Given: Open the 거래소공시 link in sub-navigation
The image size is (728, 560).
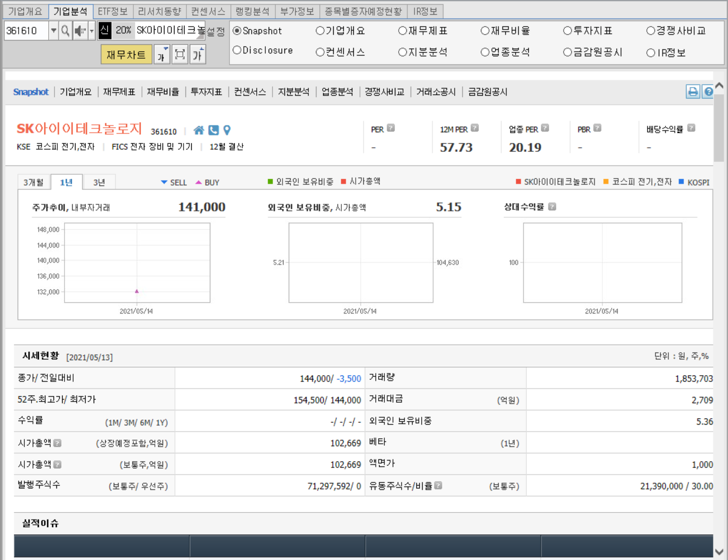Looking at the screenshot, I should (x=435, y=92).
